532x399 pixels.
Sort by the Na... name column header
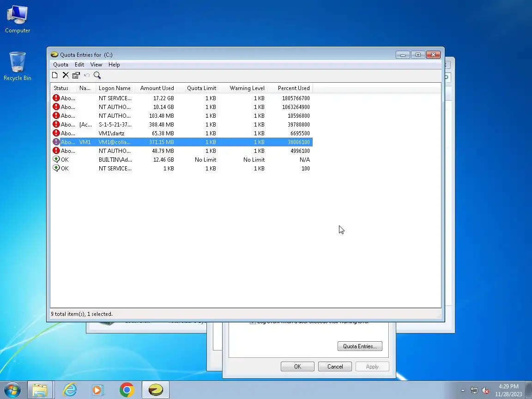pyautogui.click(x=86, y=88)
